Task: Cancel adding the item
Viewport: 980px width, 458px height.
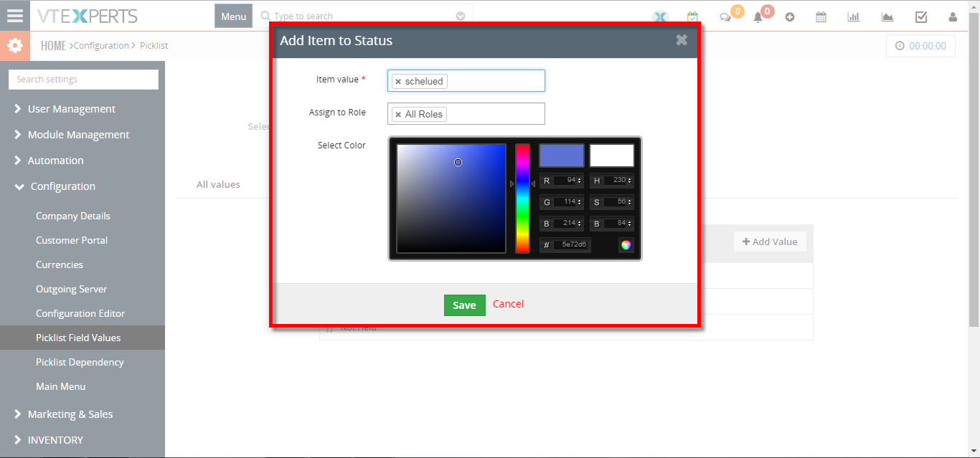Action: coord(508,304)
